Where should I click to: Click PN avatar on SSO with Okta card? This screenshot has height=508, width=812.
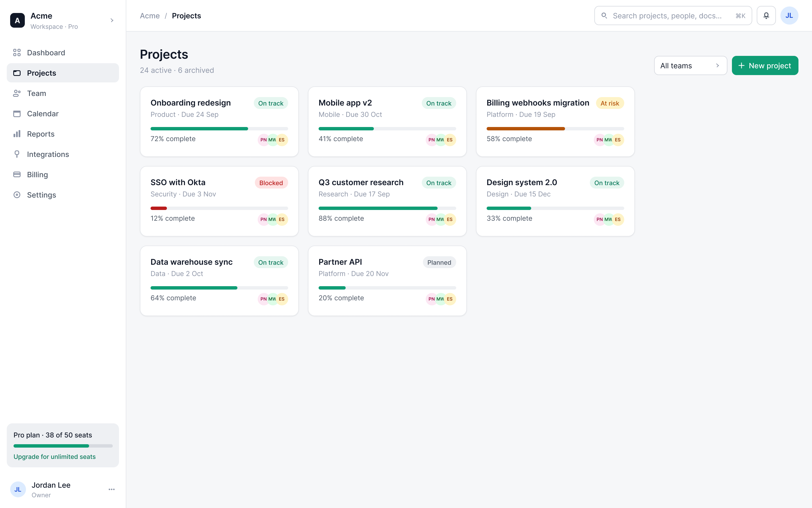point(263,219)
